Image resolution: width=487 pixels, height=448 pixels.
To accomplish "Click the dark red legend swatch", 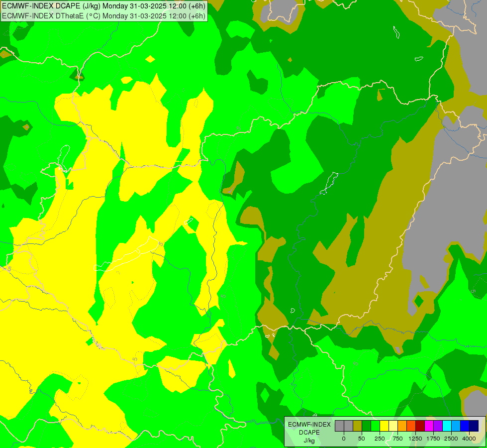I will click(420, 426).
